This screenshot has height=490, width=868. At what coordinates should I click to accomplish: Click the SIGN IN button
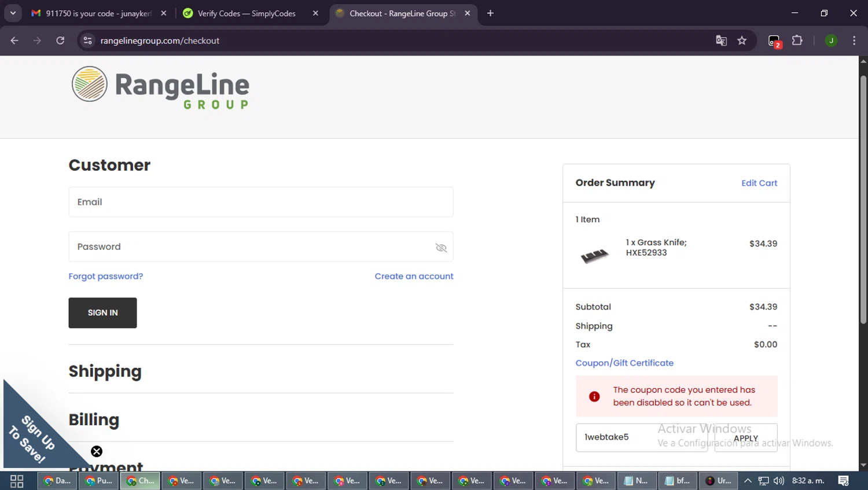(102, 312)
